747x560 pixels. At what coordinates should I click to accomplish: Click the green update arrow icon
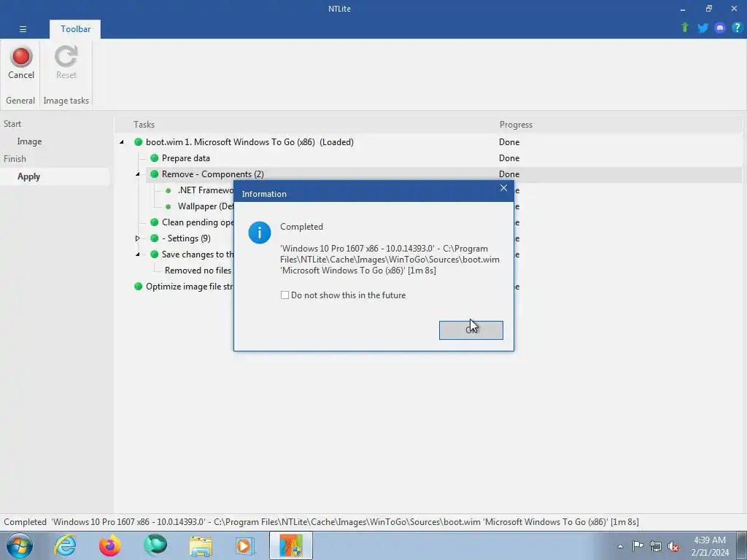685,28
